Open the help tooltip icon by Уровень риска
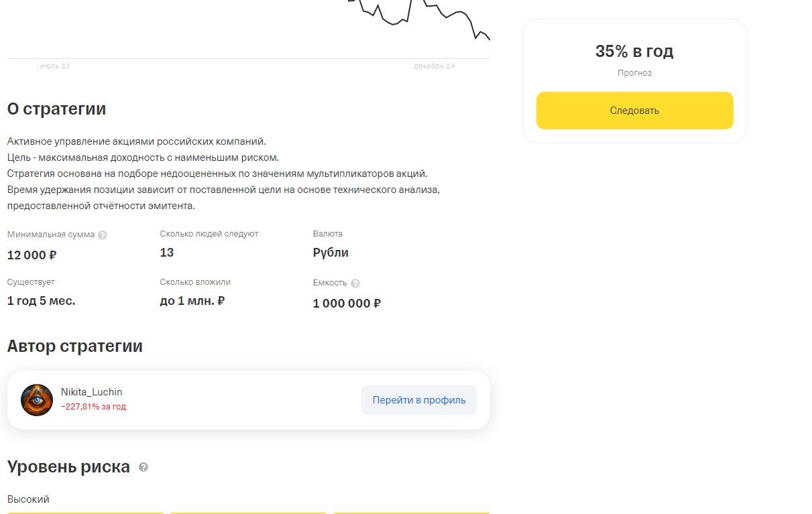The width and height of the screenshot is (812, 514). (x=143, y=467)
